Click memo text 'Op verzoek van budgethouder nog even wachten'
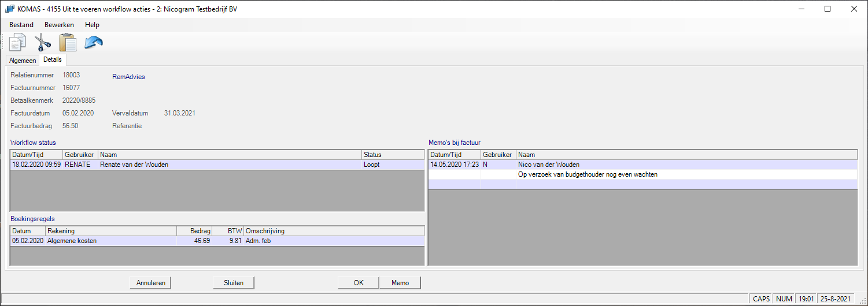The image size is (868, 306). pyautogui.click(x=588, y=174)
